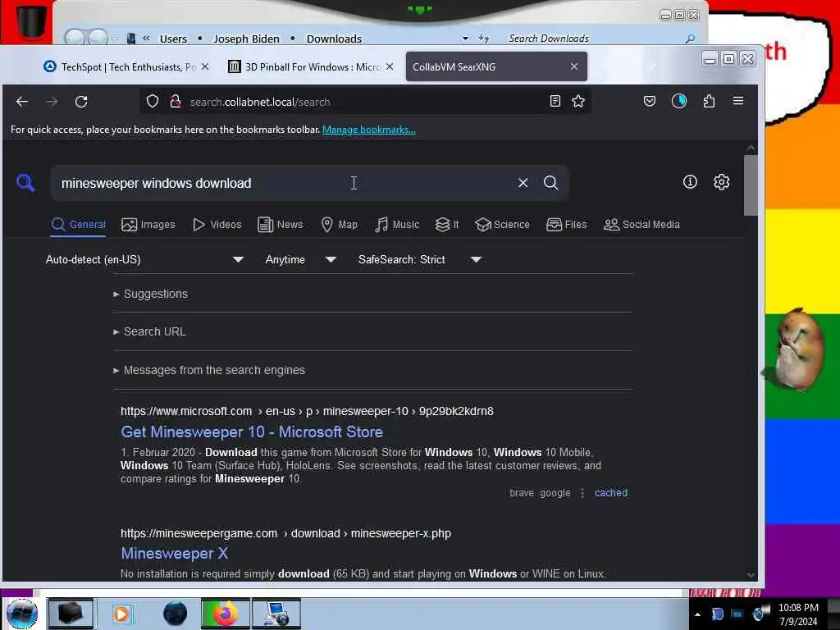840x630 pixels.
Task: Click Joseph Biden in Explorer breadcrumb
Action: (246, 39)
